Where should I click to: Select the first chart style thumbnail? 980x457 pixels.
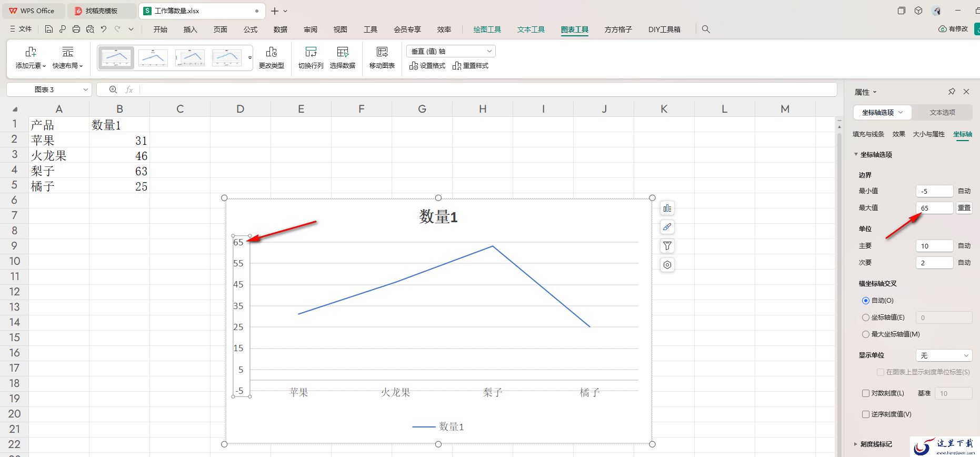point(116,58)
